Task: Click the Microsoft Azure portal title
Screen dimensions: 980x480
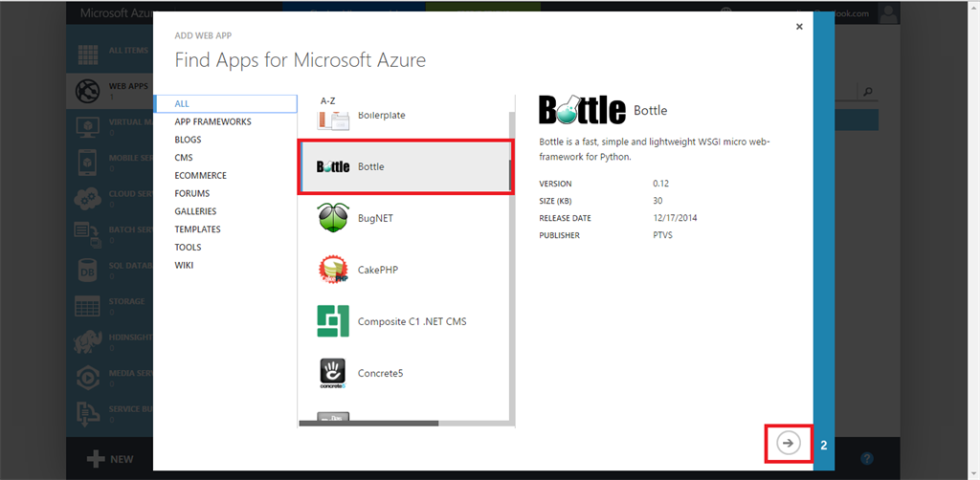Action: [x=118, y=13]
